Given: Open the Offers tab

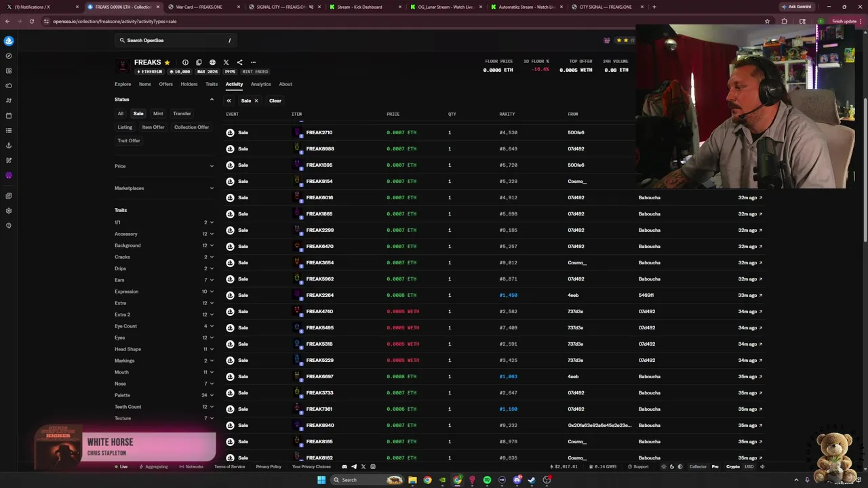Looking at the screenshot, I should [x=166, y=84].
